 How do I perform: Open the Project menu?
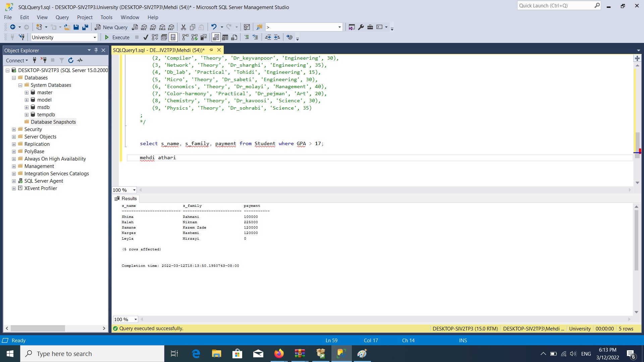(85, 17)
